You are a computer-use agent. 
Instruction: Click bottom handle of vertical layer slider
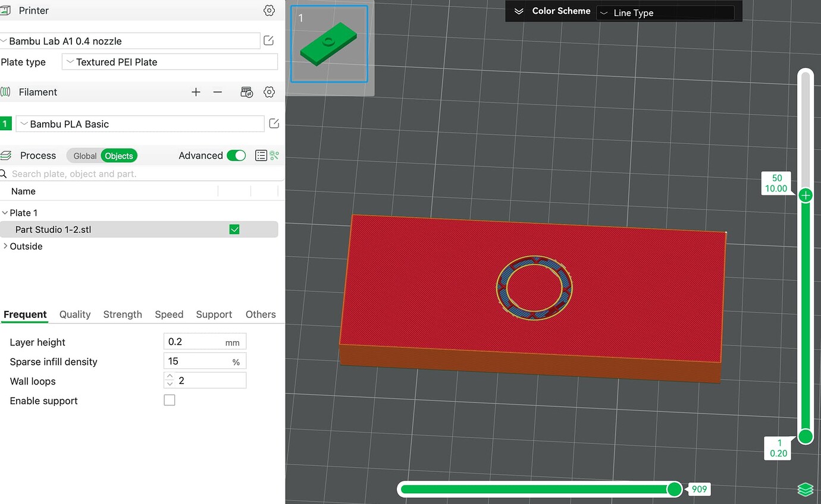pos(806,437)
